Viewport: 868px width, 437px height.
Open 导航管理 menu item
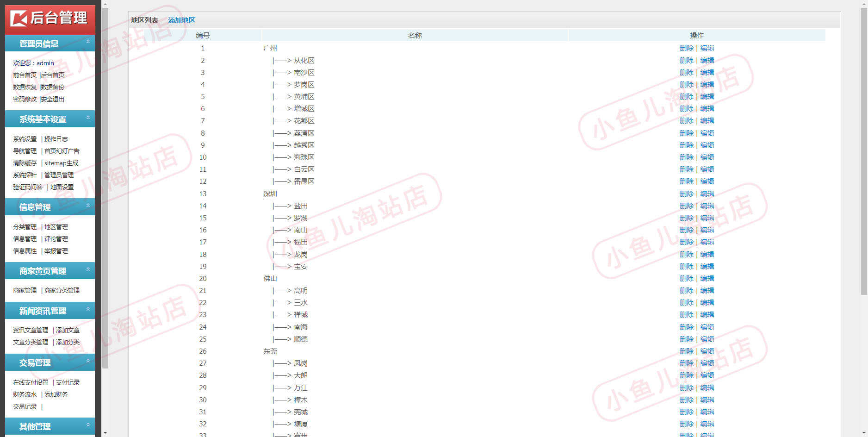tap(25, 151)
